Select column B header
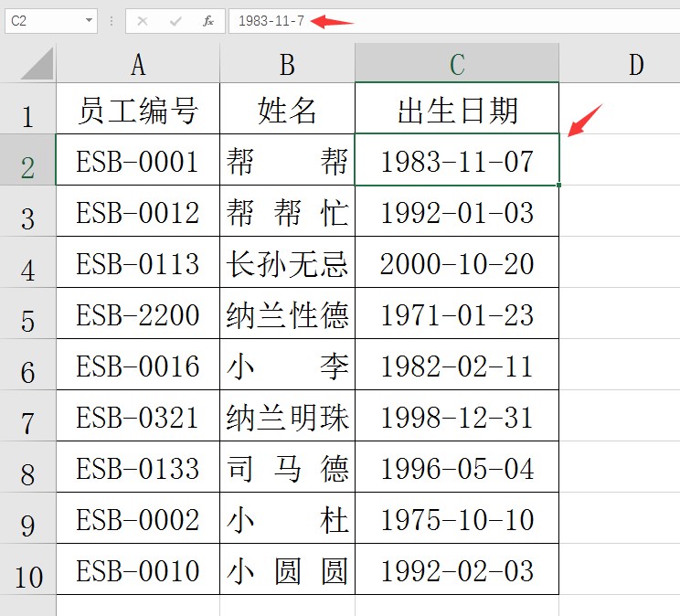This screenshot has width=680, height=616. tap(287, 63)
